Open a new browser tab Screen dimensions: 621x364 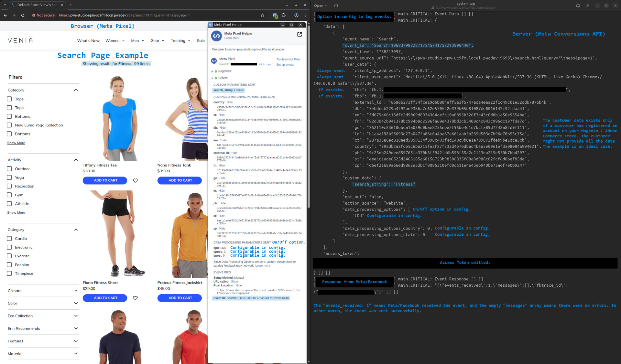pyautogui.click(x=71, y=5)
